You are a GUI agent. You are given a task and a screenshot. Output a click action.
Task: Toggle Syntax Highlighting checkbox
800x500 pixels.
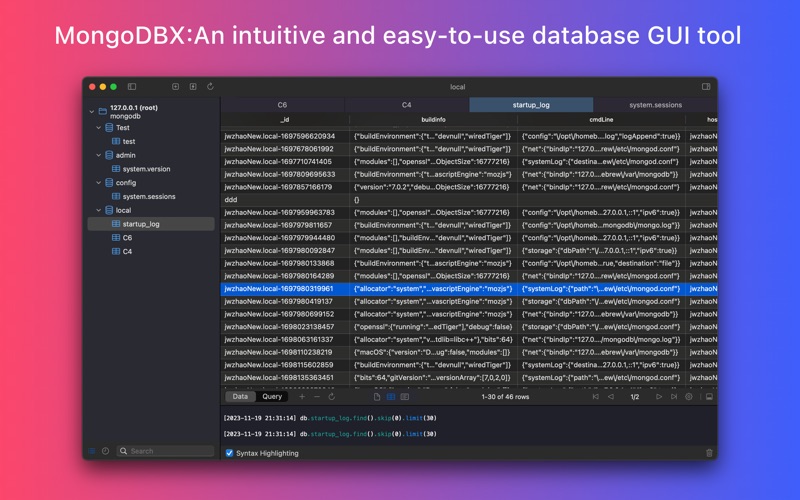[230, 453]
